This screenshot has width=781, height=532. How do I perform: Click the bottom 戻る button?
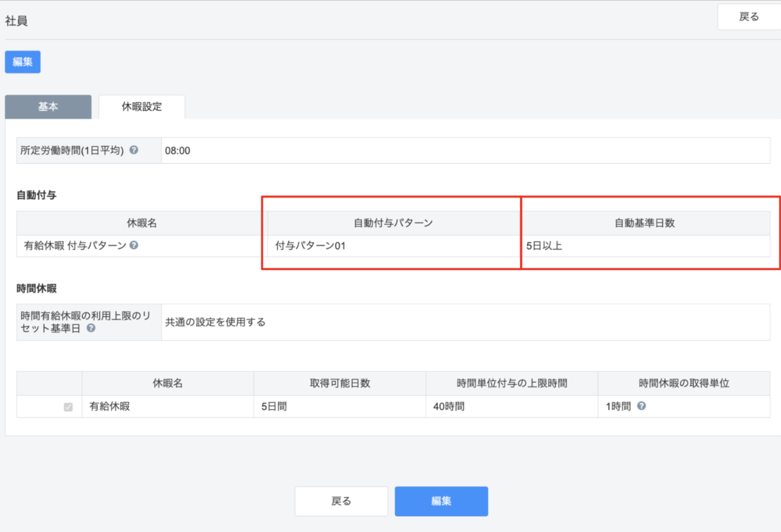(341, 501)
